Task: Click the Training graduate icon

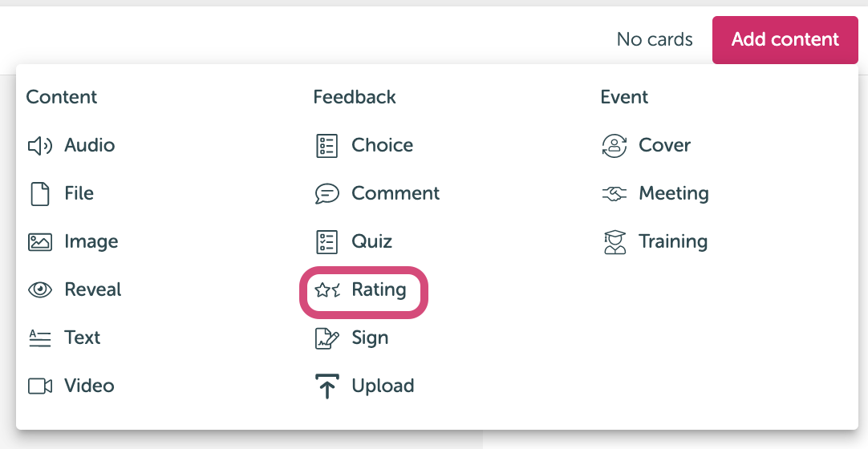Action: click(x=614, y=241)
